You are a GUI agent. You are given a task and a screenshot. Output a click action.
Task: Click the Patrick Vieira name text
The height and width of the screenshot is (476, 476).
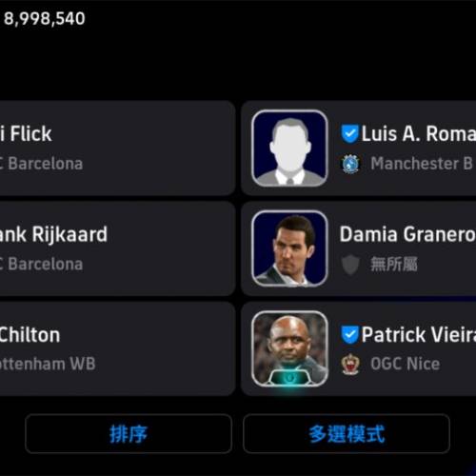coord(419,334)
